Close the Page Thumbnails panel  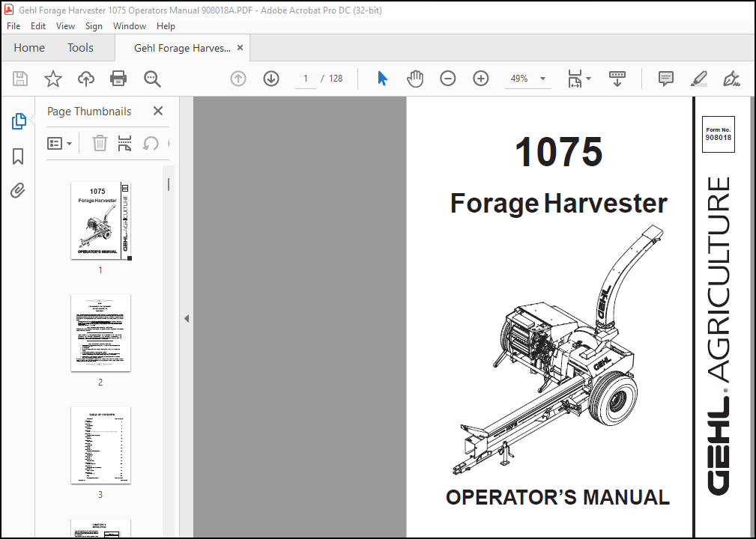tap(157, 111)
